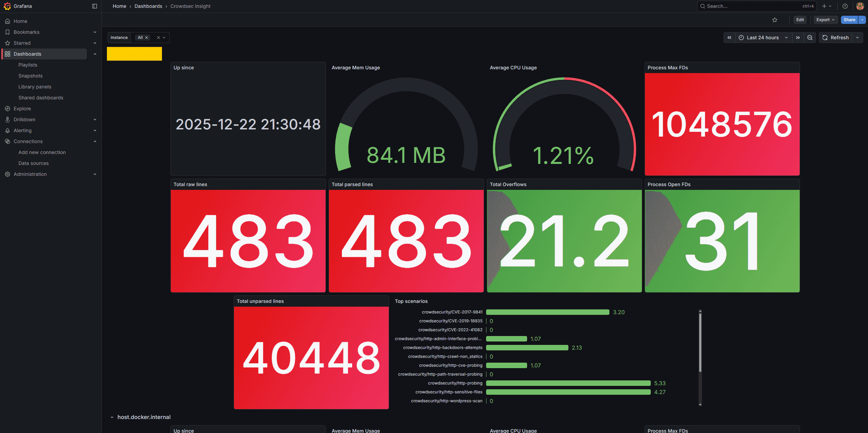Star this dashboard as favorite
868x433 pixels.
click(x=775, y=20)
